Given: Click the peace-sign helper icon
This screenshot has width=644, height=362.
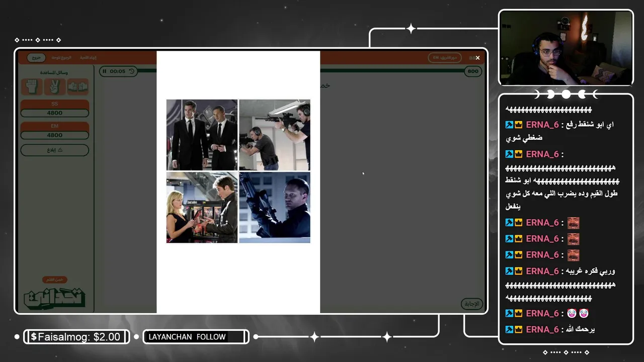Looking at the screenshot, I should tap(55, 87).
